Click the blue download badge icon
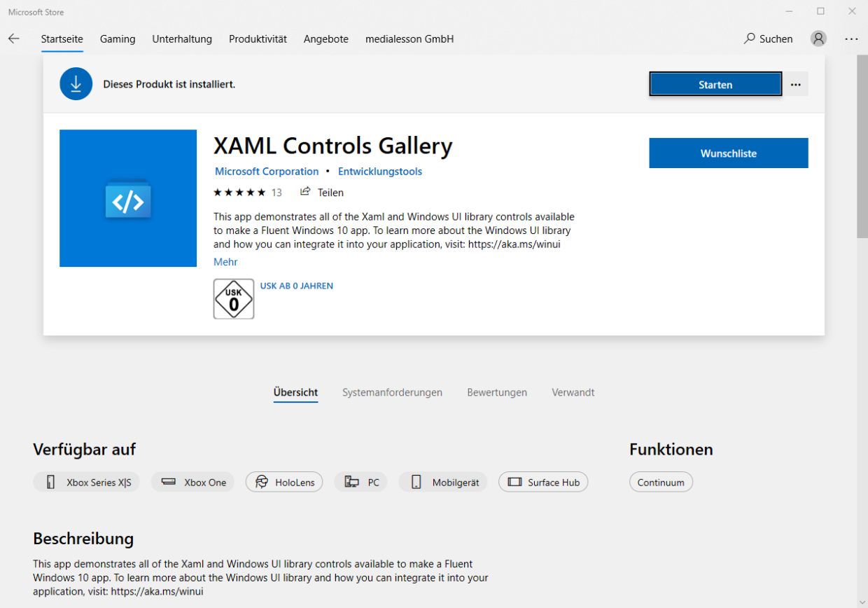The image size is (868, 608). [76, 83]
